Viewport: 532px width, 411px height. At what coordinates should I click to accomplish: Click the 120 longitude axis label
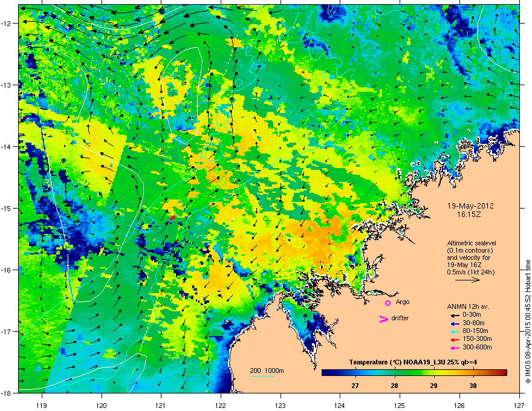[102, 405]
